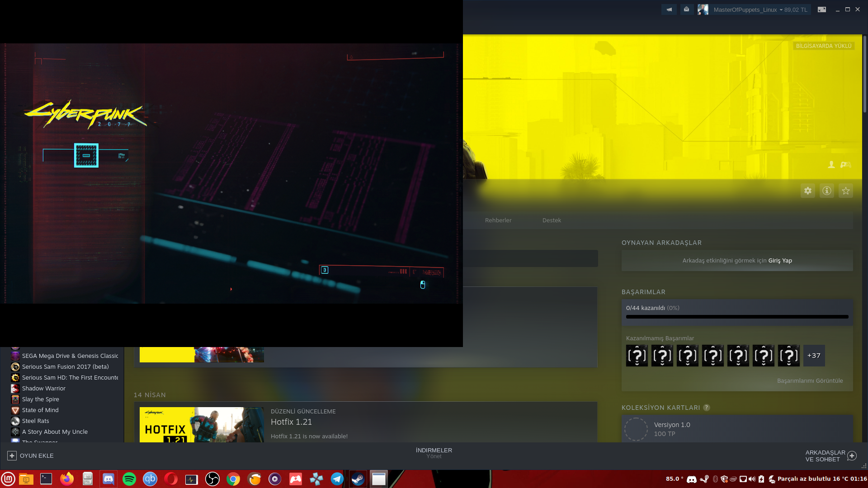The width and height of the screenshot is (868, 488).
Task: Select Serious Sam Fusion 2017 (beta)
Action: click(x=65, y=367)
